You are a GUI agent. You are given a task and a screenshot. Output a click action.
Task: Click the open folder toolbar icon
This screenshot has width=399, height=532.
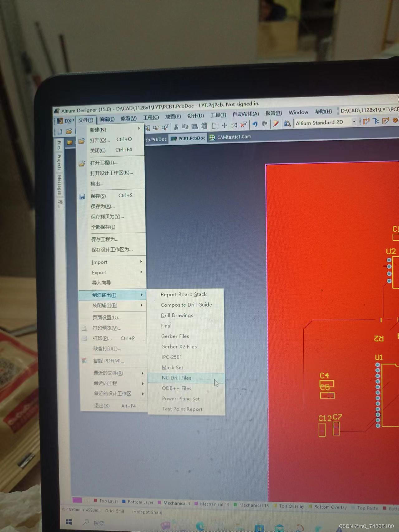(x=69, y=131)
